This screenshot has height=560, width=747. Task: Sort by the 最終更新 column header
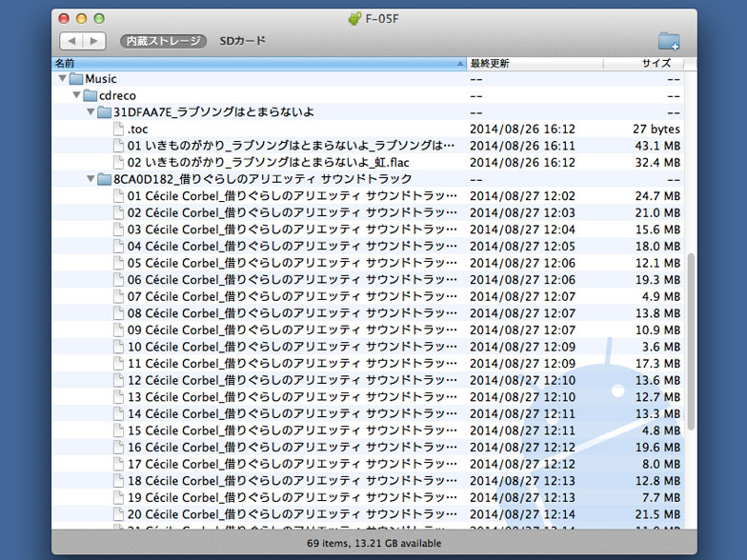pos(535,63)
